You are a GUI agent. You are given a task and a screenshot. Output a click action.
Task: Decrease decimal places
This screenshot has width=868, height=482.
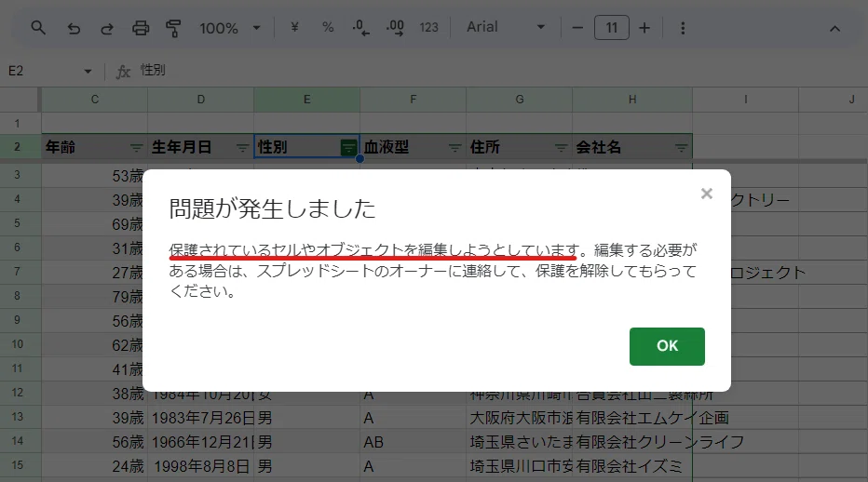point(361,27)
